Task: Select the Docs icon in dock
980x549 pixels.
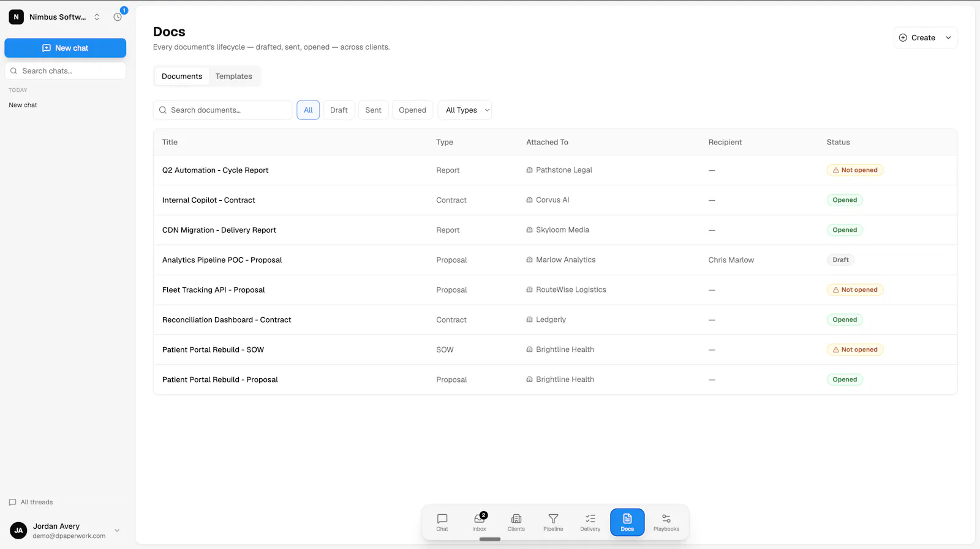Action: coord(627,522)
